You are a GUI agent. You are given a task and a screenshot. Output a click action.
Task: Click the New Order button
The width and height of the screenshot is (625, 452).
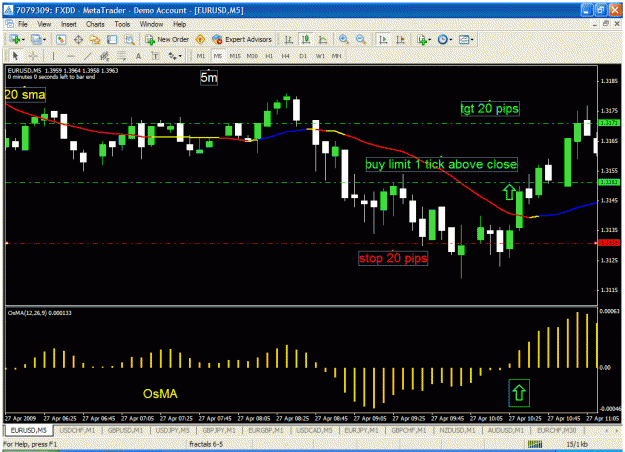tap(167, 39)
